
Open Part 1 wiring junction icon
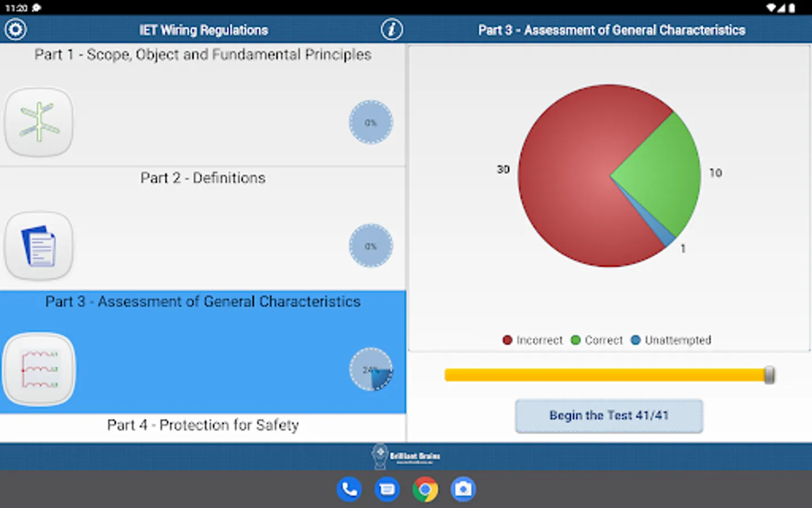(x=39, y=122)
